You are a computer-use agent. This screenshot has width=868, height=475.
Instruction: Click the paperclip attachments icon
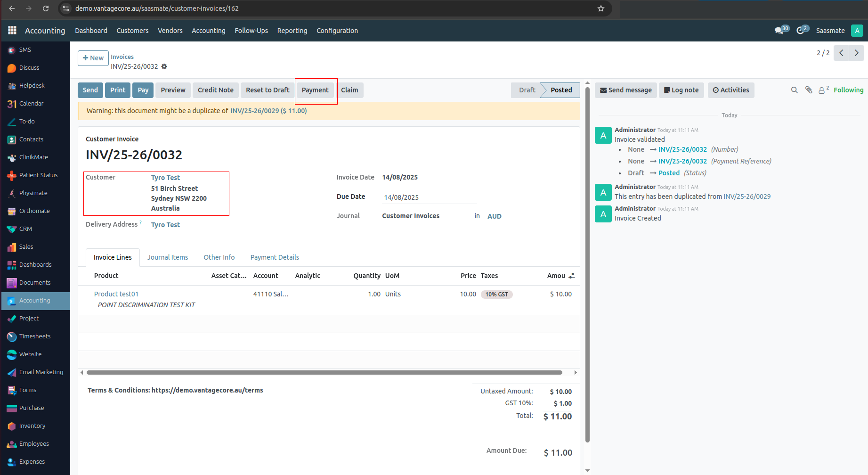click(809, 90)
